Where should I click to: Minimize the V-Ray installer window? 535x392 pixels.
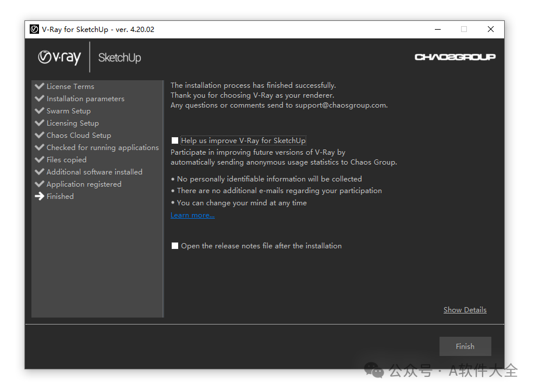[438, 29]
